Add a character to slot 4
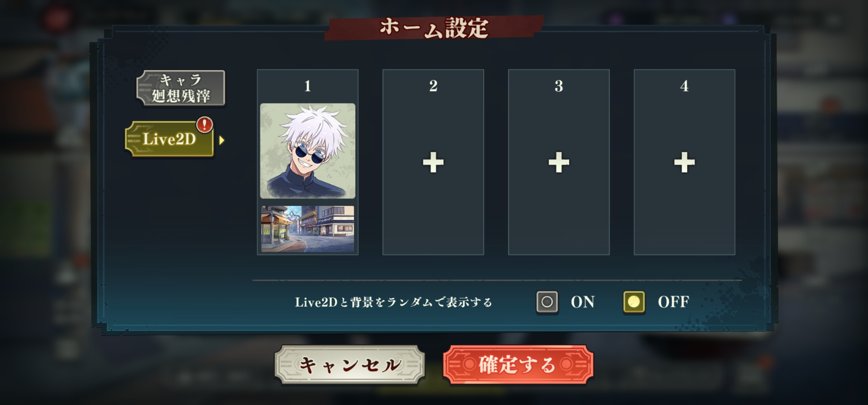The height and width of the screenshot is (405, 868). pyautogui.click(x=684, y=162)
